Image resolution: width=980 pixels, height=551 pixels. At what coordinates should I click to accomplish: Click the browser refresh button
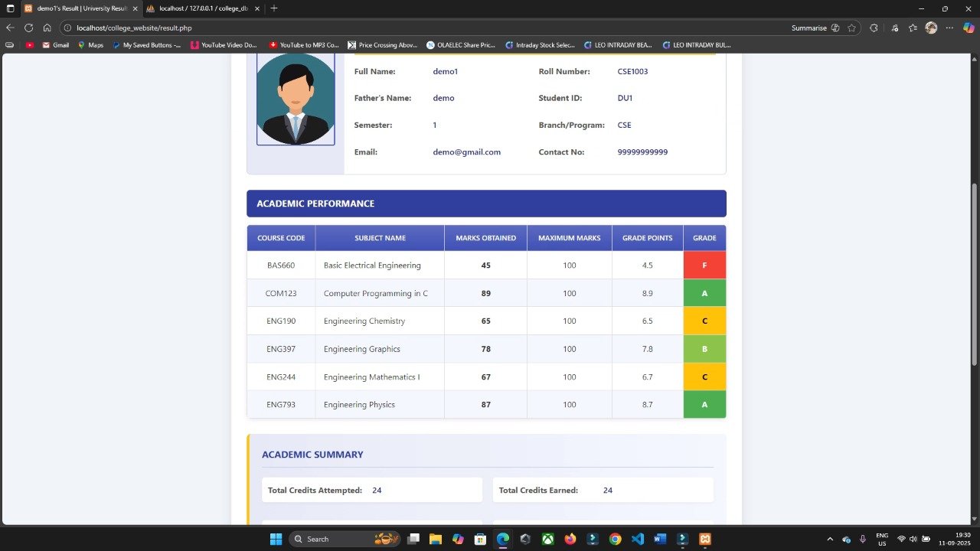pyautogui.click(x=28, y=28)
